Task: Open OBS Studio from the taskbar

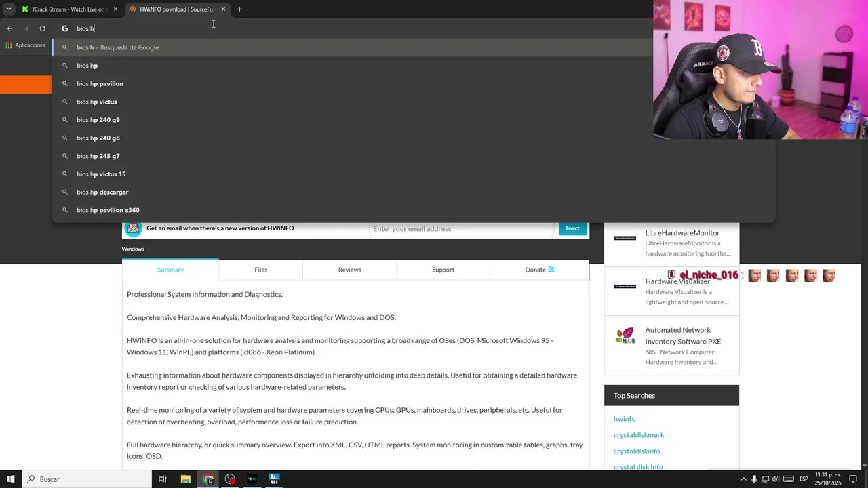Action: point(231,479)
